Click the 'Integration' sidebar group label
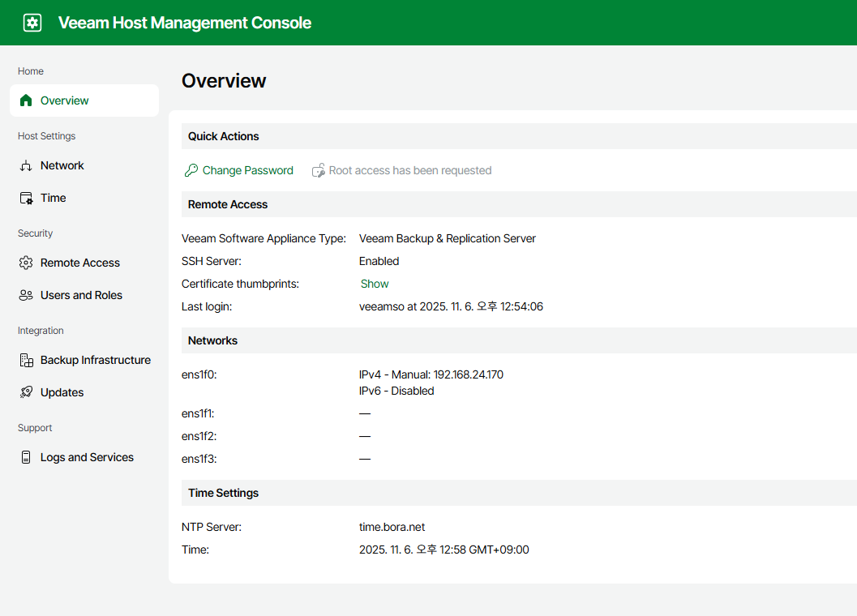Image resolution: width=857 pixels, height=616 pixels. point(41,331)
